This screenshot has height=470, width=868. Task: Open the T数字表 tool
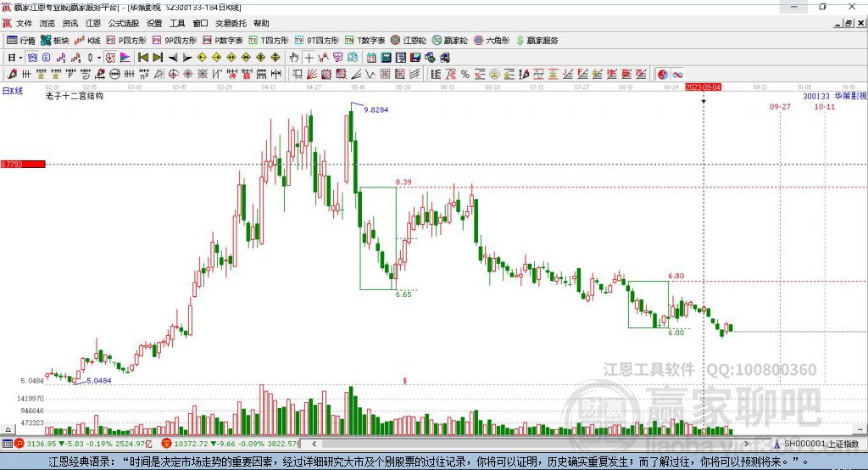[364, 41]
